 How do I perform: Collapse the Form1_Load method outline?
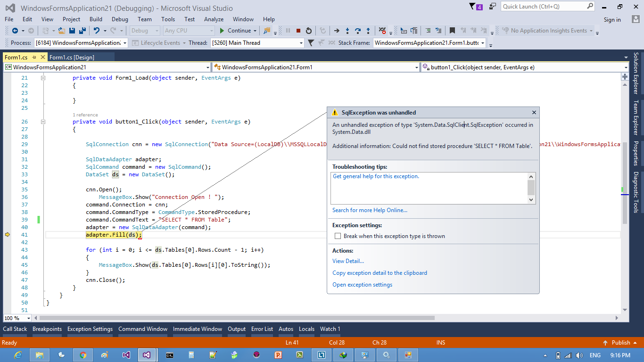(43, 78)
